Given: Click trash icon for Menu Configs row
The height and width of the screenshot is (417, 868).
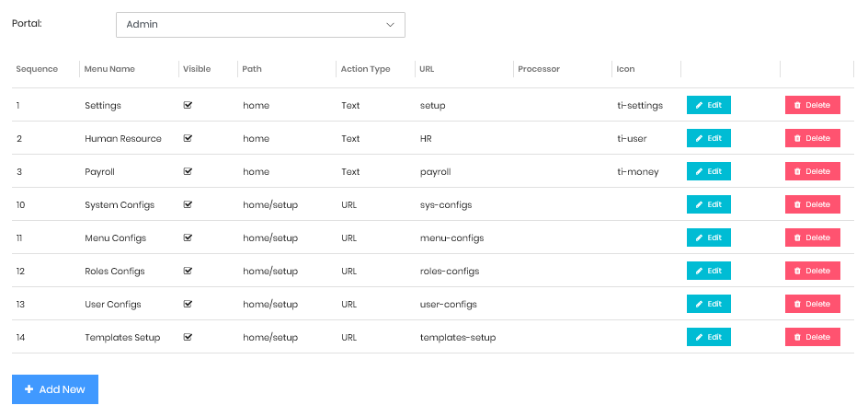Looking at the screenshot, I should coord(797,237).
